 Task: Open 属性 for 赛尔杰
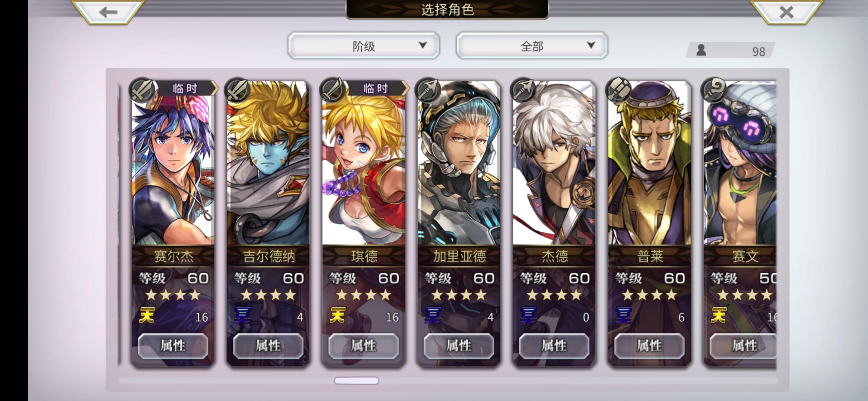pos(173,346)
